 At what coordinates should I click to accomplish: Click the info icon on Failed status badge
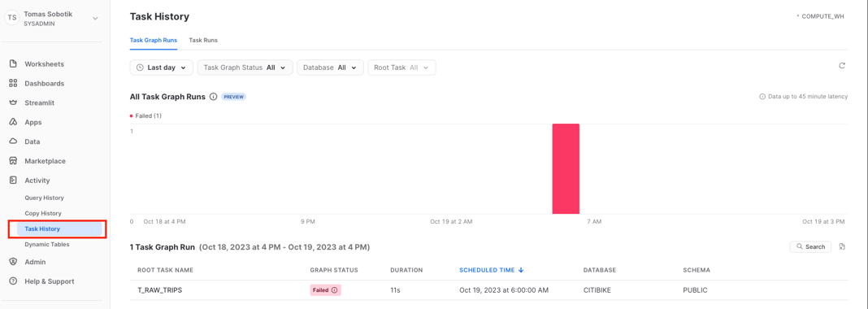pos(334,290)
